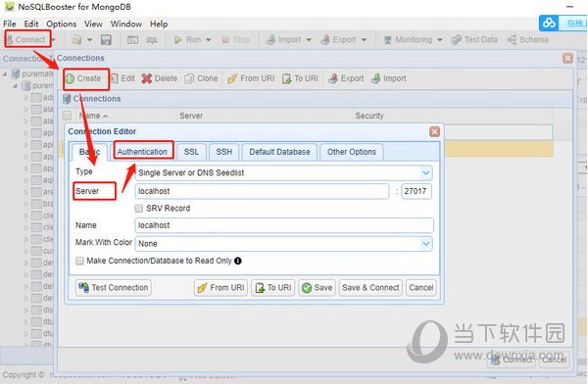588x384 pixels.
Task: Open the Edit menu
Action: [31, 24]
